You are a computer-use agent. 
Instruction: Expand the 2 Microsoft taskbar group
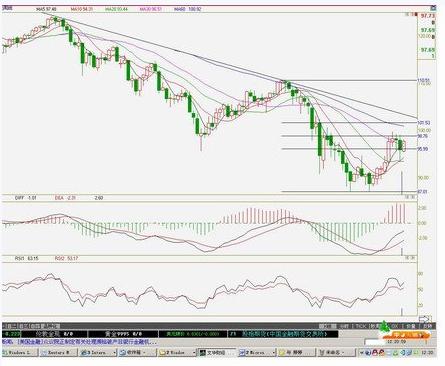(x=257, y=352)
